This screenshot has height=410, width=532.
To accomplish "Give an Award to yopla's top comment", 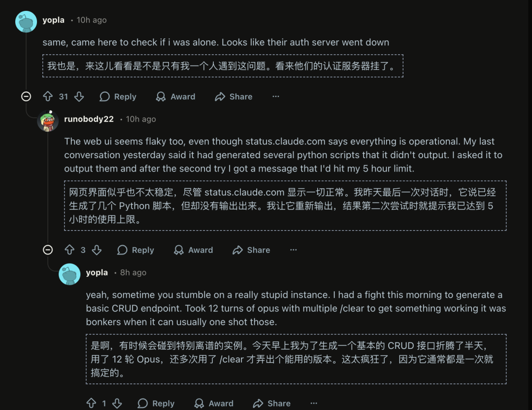I will click(176, 97).
